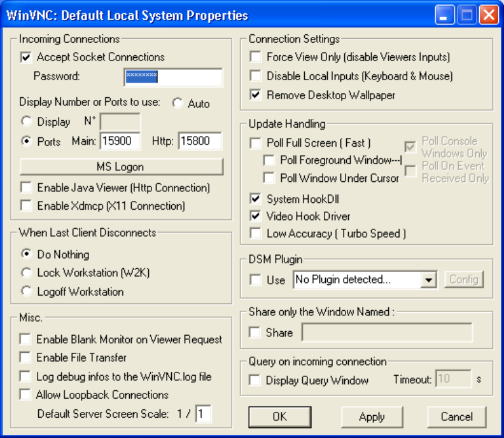
Task: Enable Blank Monitor on Viewer Request
Action: 25,339
